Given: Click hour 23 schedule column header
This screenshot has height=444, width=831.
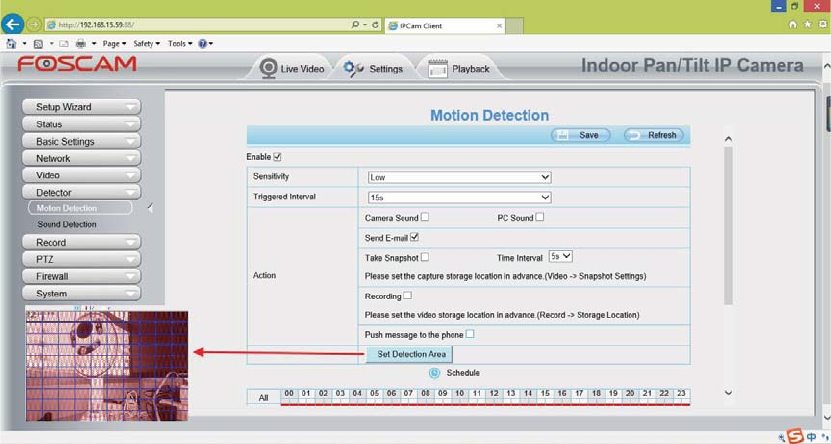Looking at the screenshot, I should 681,394.
